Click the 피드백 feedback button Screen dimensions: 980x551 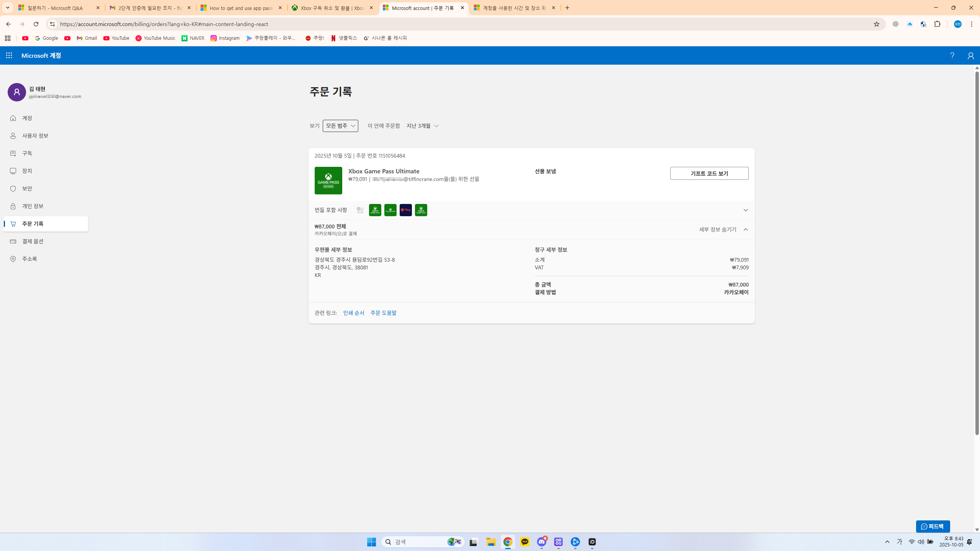[933, 527]
